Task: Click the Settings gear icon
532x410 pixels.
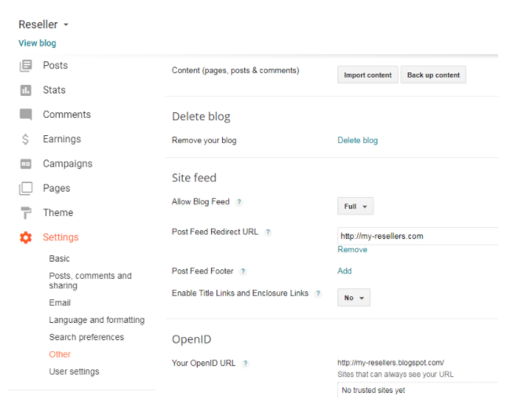Action: (x=26, y=237)
